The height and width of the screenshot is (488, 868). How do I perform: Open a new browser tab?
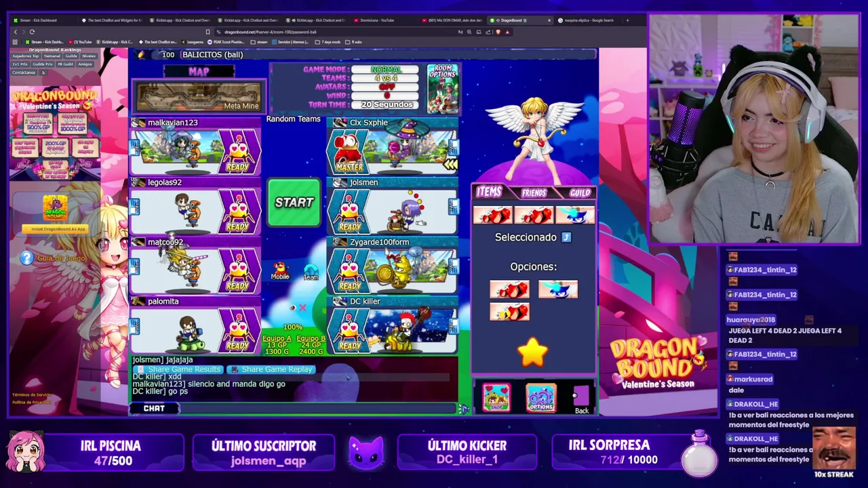coord(627,20)
